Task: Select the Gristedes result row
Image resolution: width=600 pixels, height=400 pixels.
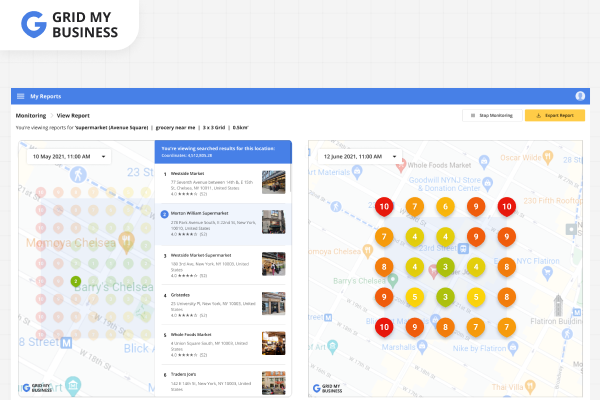Action: coord(223,305)
